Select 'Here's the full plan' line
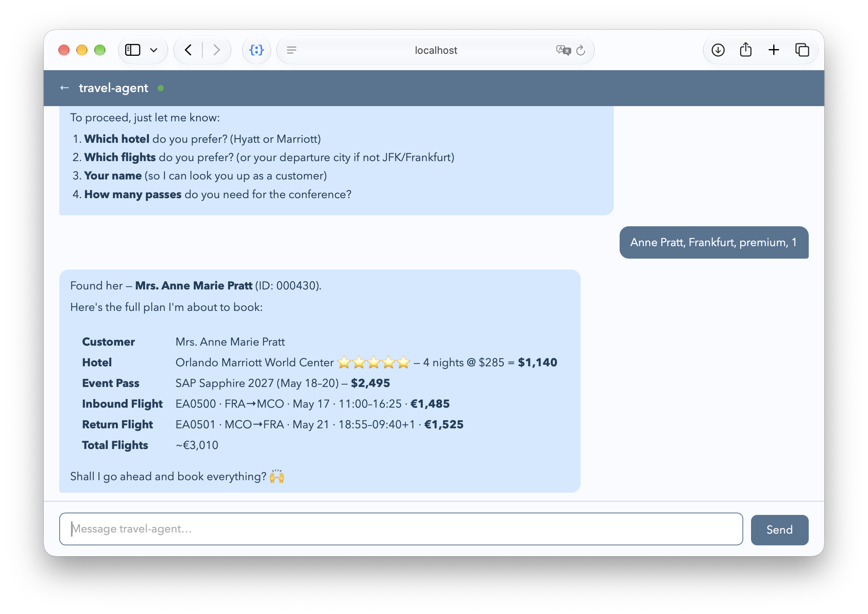Viewport: 868px width, 614px height. point(167,307)
